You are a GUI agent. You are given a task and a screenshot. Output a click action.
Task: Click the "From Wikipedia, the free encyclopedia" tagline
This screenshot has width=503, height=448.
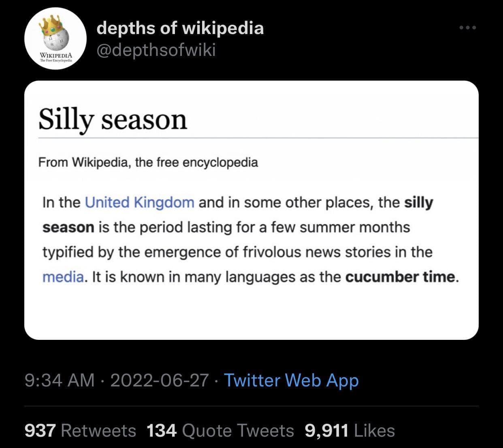click(148, 162)
